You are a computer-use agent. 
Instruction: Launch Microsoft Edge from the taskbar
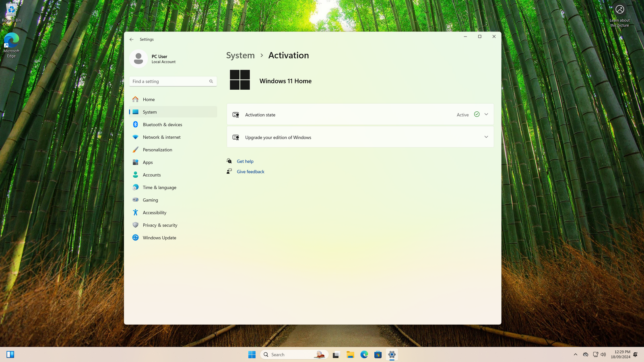364,354
